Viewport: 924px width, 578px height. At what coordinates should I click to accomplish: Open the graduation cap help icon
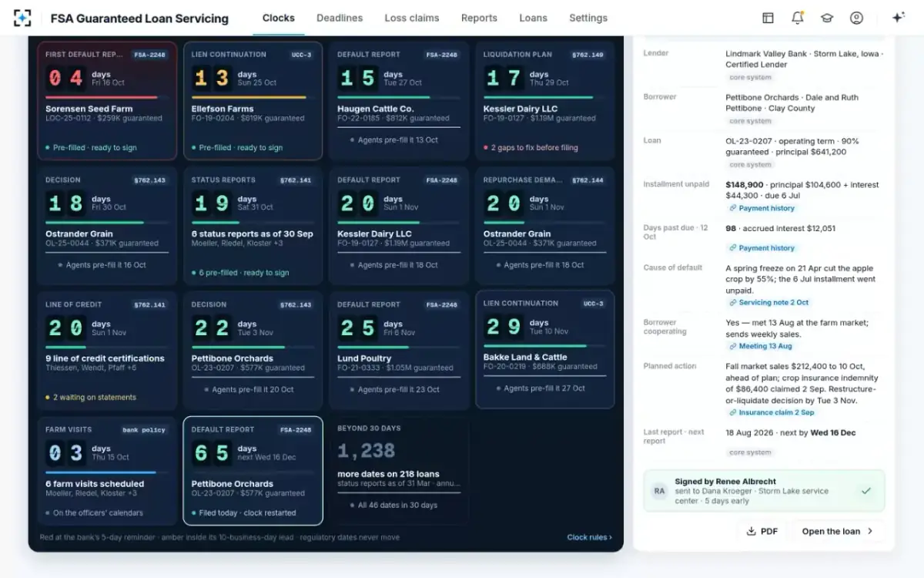click(827, 18)
